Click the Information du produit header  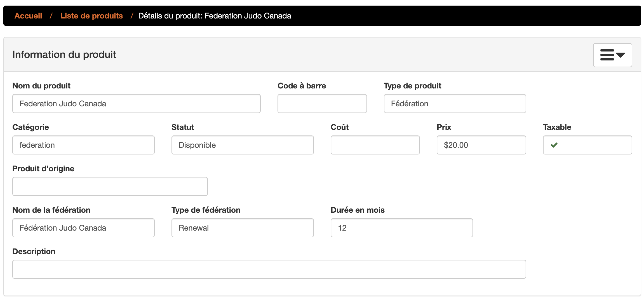pyautogui.click(x=64, y=55)
